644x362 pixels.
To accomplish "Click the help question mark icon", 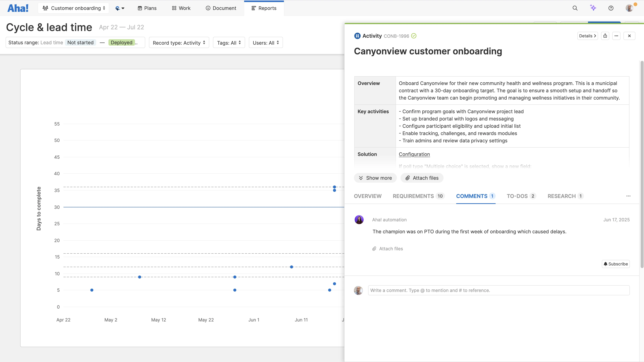I will 611,8.
